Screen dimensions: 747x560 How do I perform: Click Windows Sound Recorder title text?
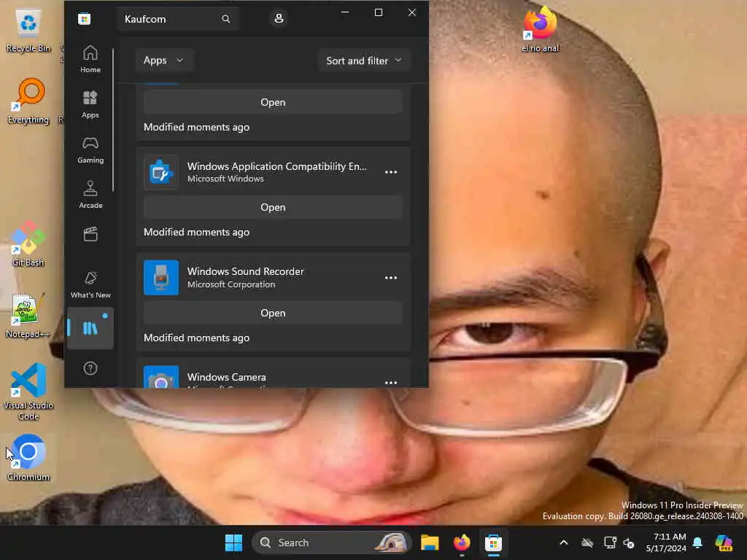tap(245, 271)
